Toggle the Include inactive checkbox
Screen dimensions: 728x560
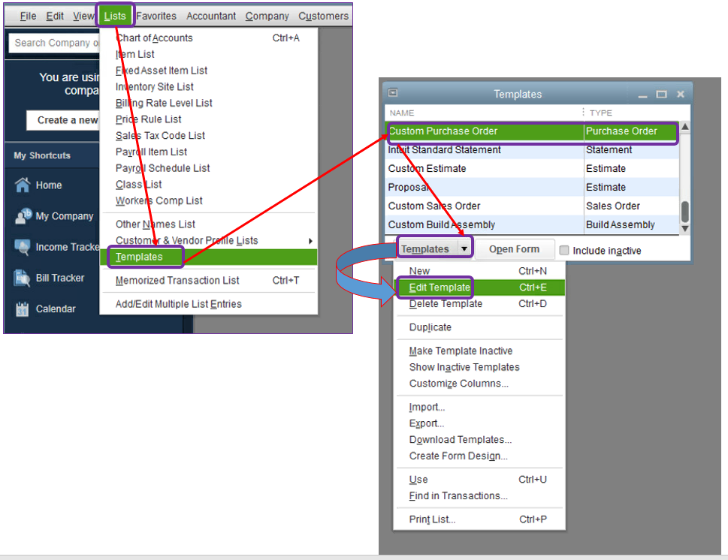[x=564, y=250]
